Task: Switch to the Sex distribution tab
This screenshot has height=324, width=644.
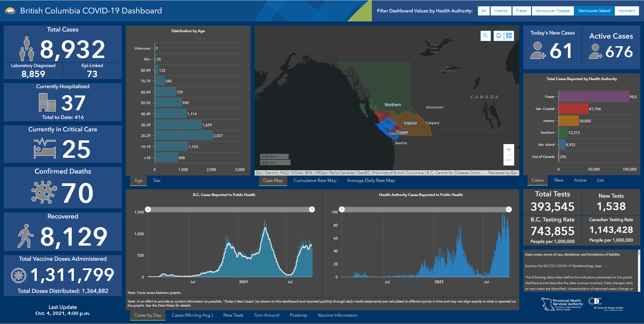Action: point(157,181)
